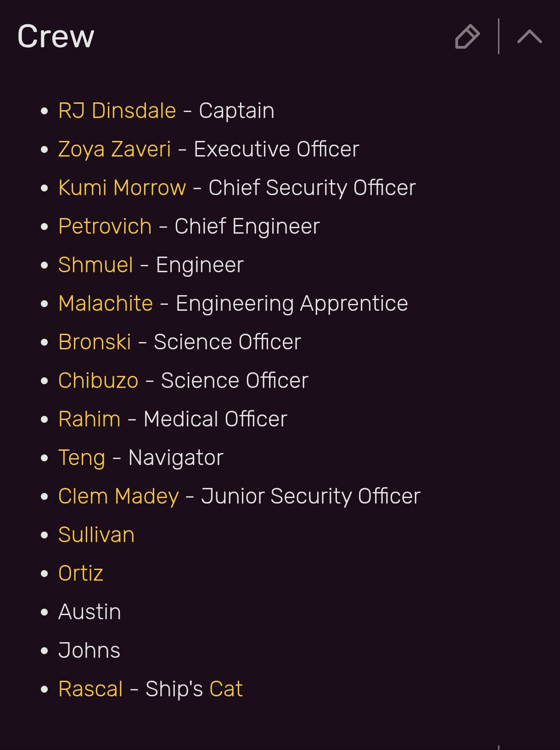Open the Chibuzo link
Viewport: 560px width, 750px height.
pyautogui.click(x=98, y=381)
